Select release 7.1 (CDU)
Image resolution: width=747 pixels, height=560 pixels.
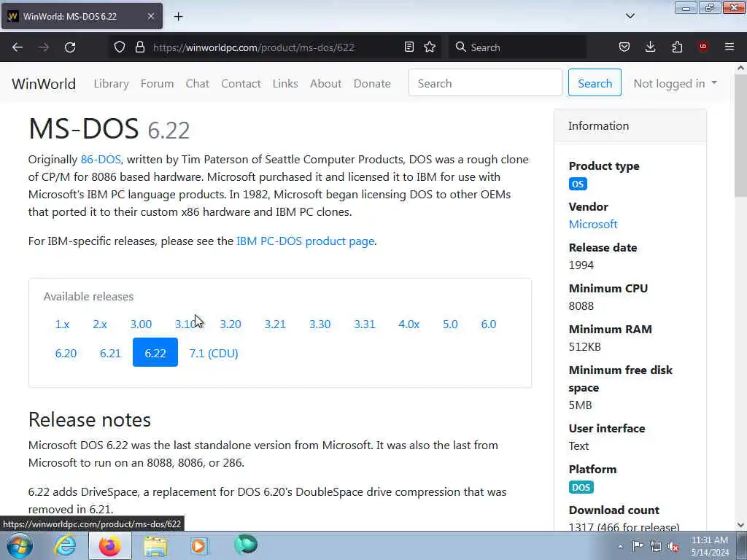pos(214,353)
